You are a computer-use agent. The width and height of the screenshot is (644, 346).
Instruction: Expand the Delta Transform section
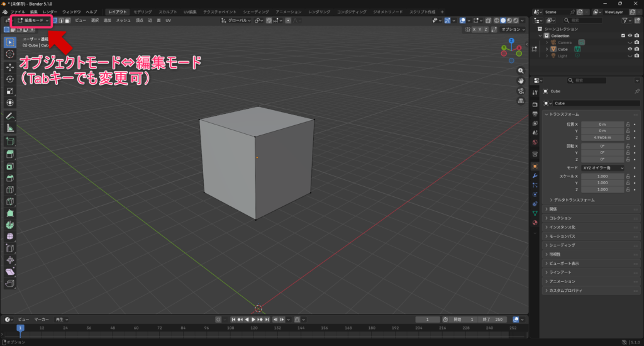pos(574,200)
